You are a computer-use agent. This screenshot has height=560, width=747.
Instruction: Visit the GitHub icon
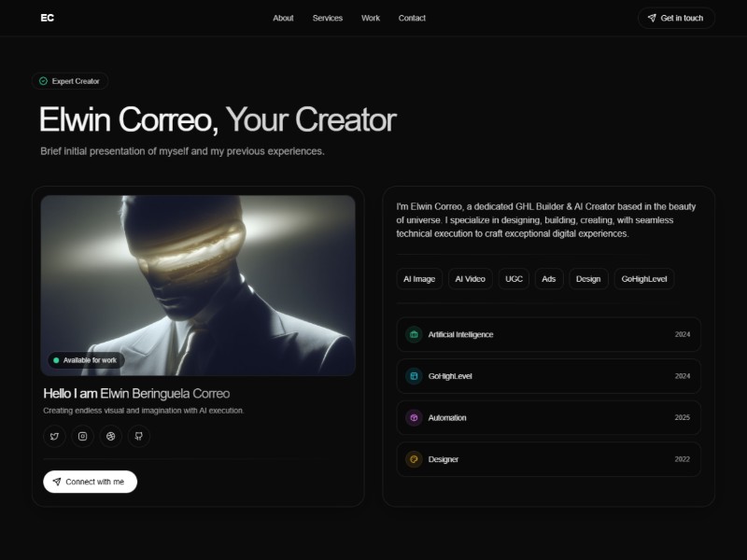pos(138,436)
